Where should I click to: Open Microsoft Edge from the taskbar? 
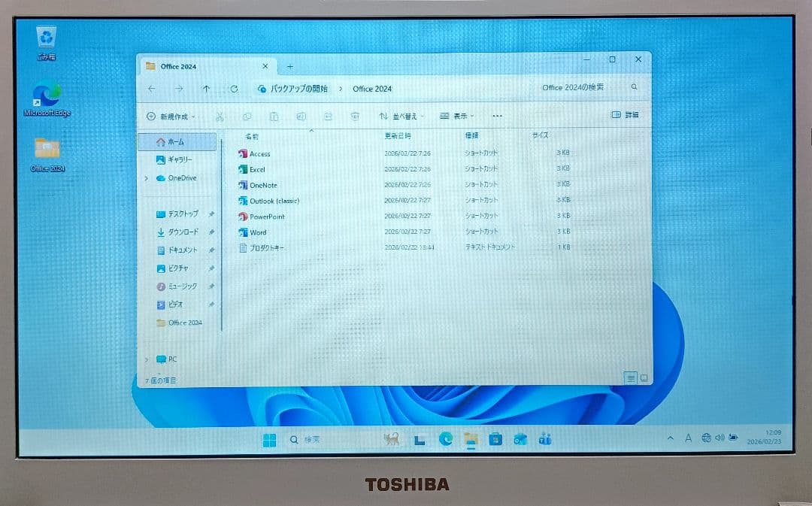446,439
